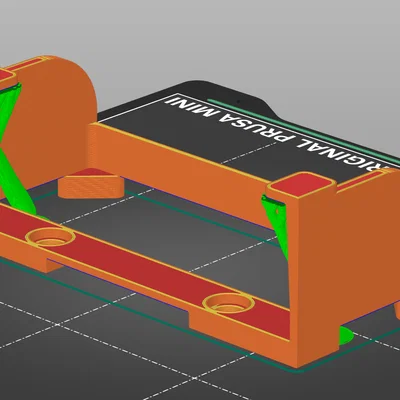Click the red top square on right pillar

301,184
